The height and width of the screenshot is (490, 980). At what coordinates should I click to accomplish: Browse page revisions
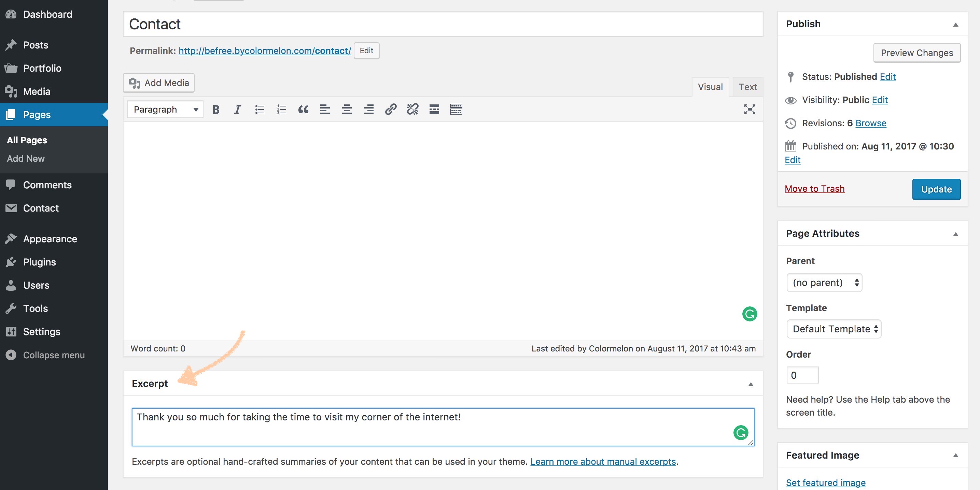pyautogui.click(x=871, y=123)
